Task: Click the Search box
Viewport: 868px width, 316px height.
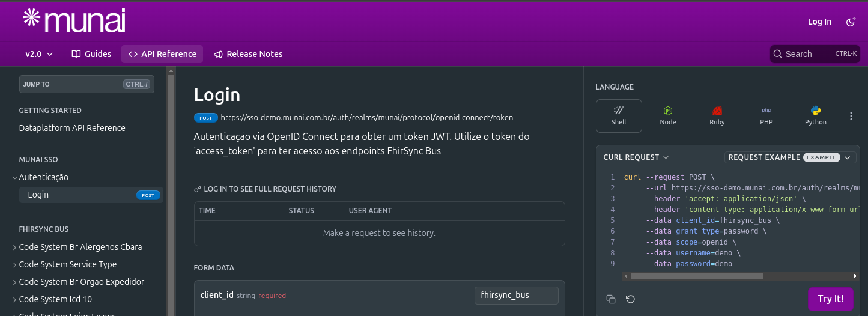Action: 815,54
